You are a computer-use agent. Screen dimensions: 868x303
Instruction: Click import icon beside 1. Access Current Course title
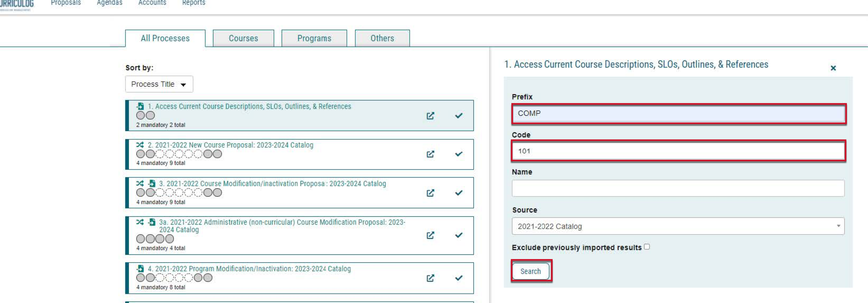point(140,106)
